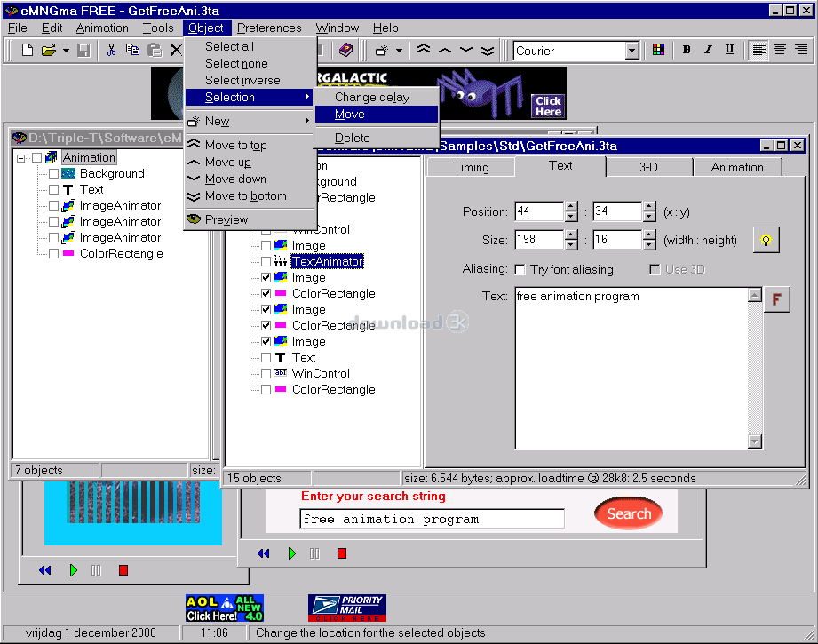Open the Courier font dropdown
818x644 pixels.
point(631,51)
